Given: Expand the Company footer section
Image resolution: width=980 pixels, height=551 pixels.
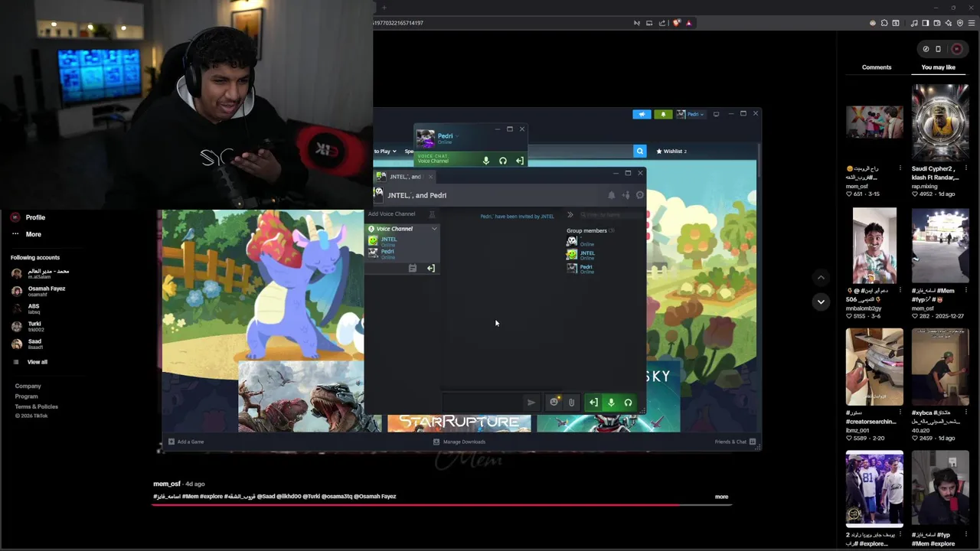Looking at the screenshot, I should coord(28,386).
